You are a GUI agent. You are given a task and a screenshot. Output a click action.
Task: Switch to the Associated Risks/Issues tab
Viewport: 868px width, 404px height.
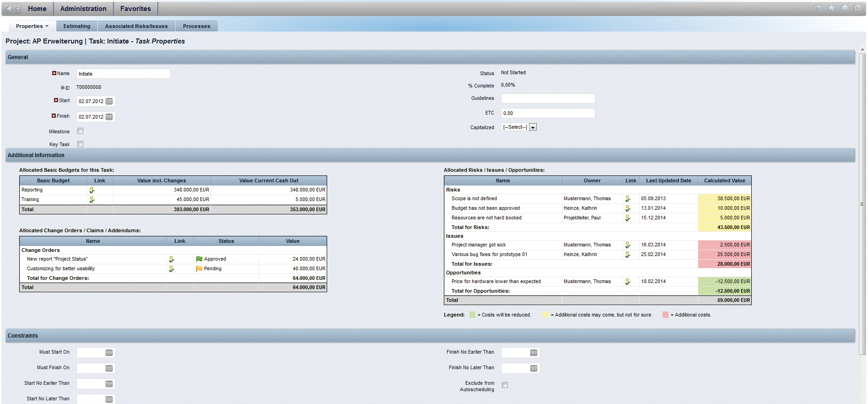[136, 26]
